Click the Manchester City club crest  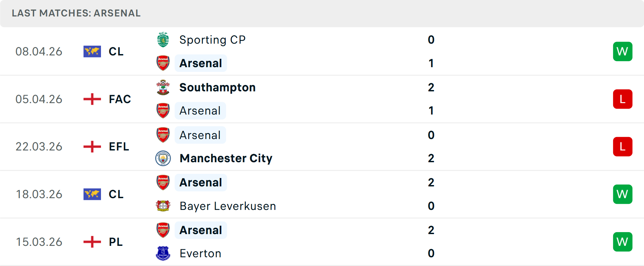coord(163,158)
